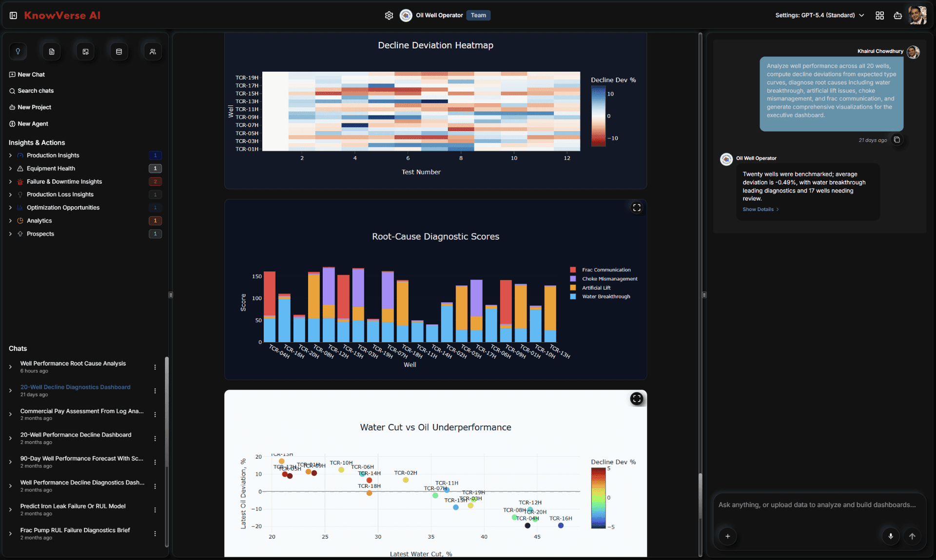The width and height of the screenshot is (936, 560).
Task: Open Settings GPT-5.4 model dropdown
Action: pos(819,16)
